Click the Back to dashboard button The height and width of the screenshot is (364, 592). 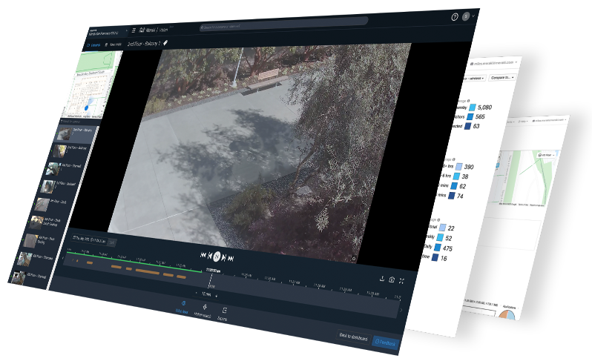point(353,337)
